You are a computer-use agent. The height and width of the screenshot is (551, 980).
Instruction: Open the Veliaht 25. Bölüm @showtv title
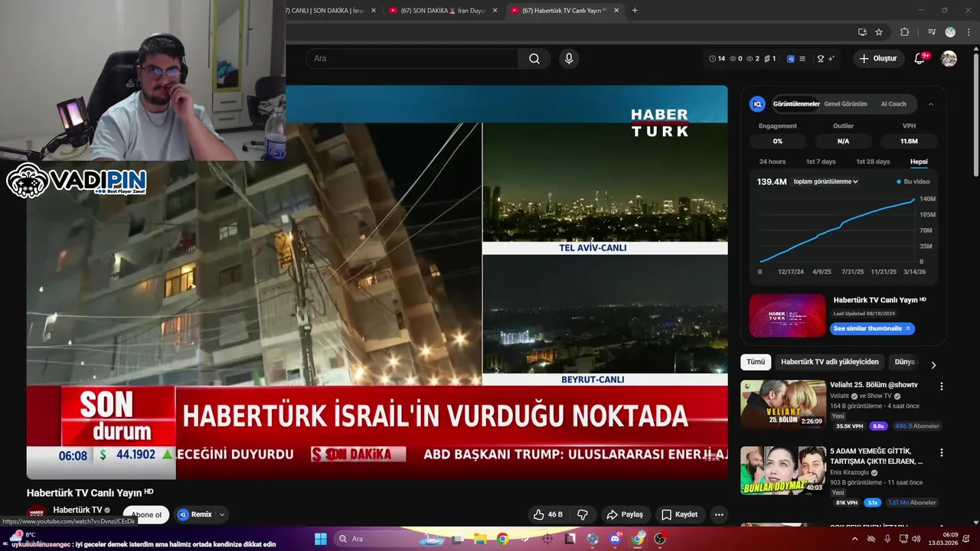[x=874, y=385]
